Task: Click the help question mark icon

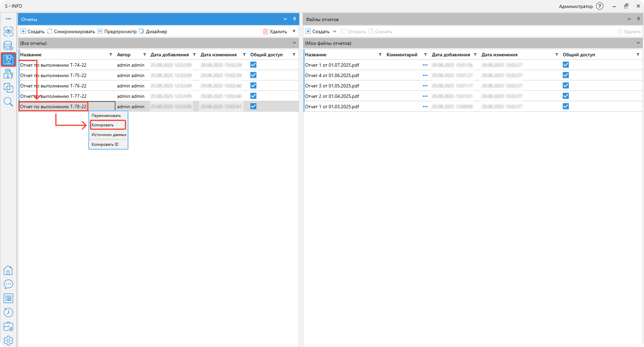Action: tap(599, 6)
